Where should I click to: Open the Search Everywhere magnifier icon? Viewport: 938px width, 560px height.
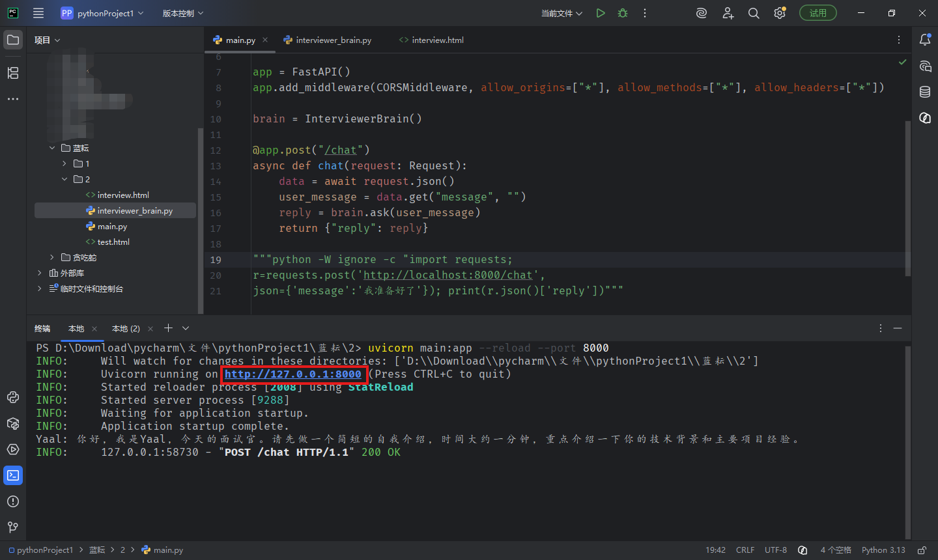[754, 13]
